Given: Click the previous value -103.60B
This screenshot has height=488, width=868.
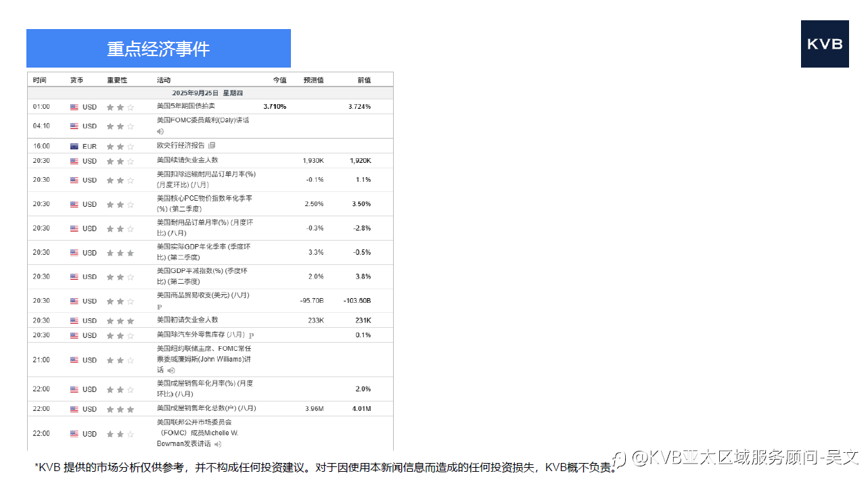Looking at the screenshot, I should coord(357,301).
